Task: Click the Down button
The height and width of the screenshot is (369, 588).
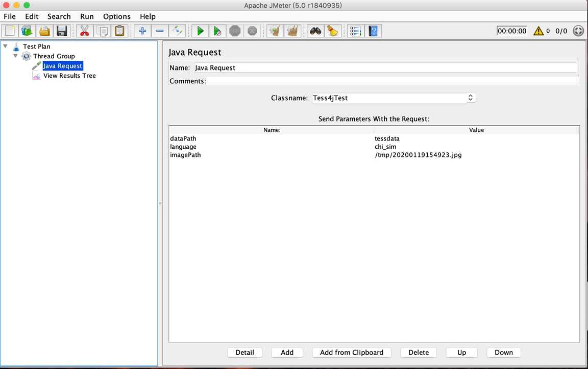Action: coord(504,353)
